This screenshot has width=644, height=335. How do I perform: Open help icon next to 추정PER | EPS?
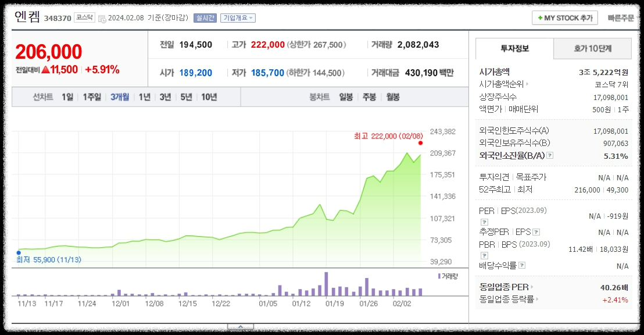point(536,232)
